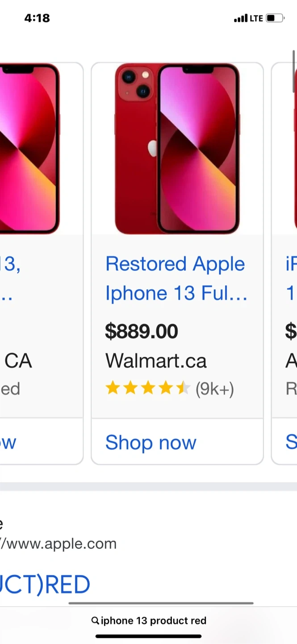Click the (9k+) review count
This screenshot has width=297, height=644.
[215, 389]
